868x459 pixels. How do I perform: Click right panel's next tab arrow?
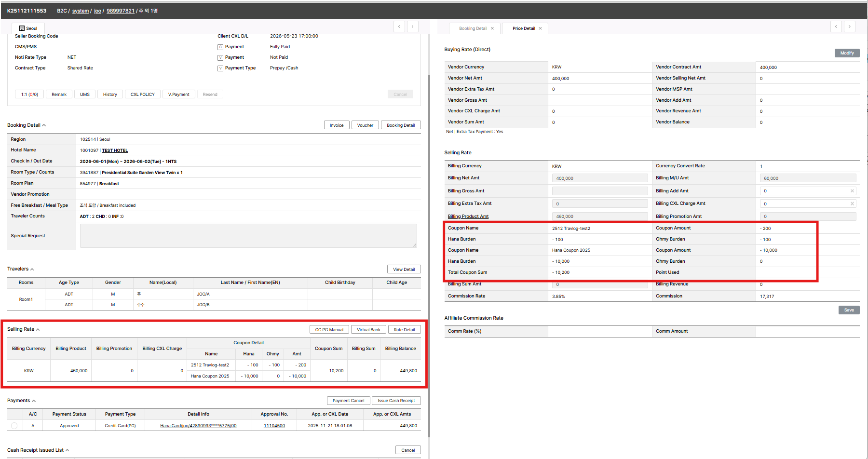tap(849, 27)
